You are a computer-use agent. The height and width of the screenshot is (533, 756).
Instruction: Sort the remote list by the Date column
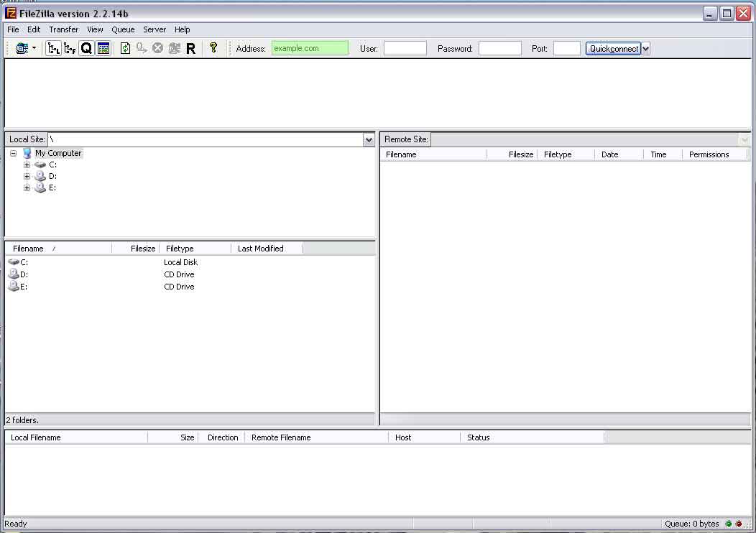tap(619, 154)
